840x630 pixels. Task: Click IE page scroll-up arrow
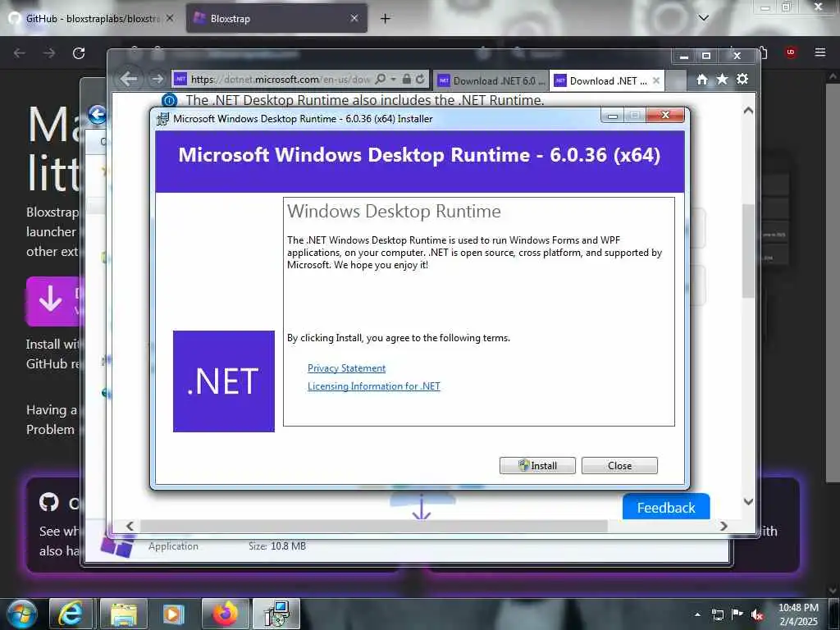coord(748,111)
